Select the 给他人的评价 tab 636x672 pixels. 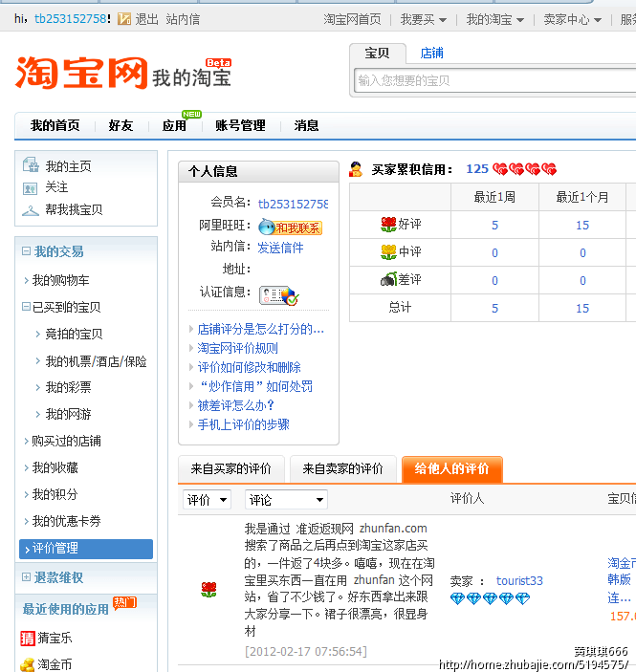tap(452, 468)
